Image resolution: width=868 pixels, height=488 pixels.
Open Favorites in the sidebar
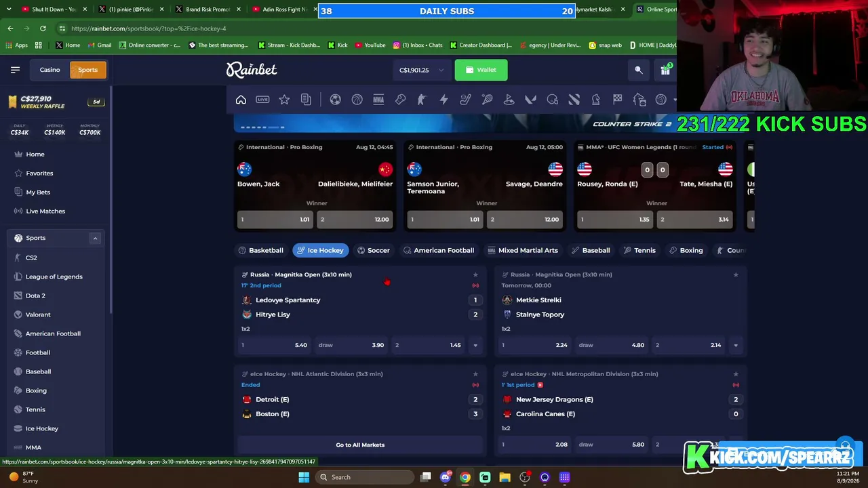coord(39,173)
